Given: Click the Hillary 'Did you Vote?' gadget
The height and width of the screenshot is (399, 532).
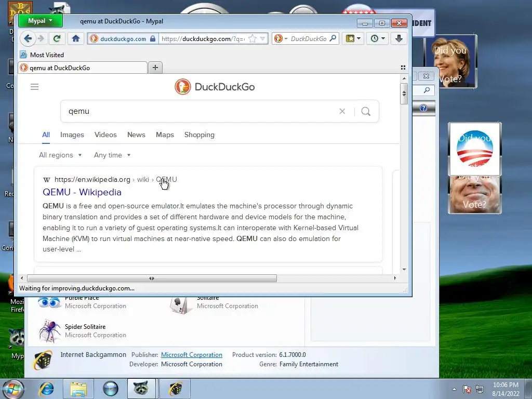Looking at the screenshot, I should (450, 62).
